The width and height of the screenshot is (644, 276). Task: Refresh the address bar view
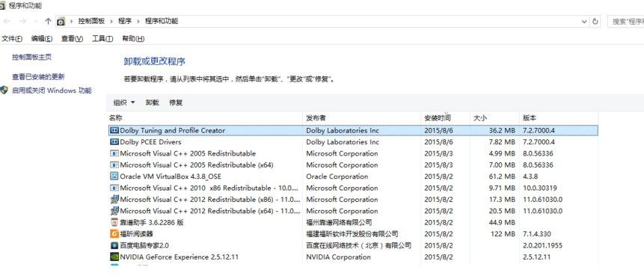tap(595, 22)
